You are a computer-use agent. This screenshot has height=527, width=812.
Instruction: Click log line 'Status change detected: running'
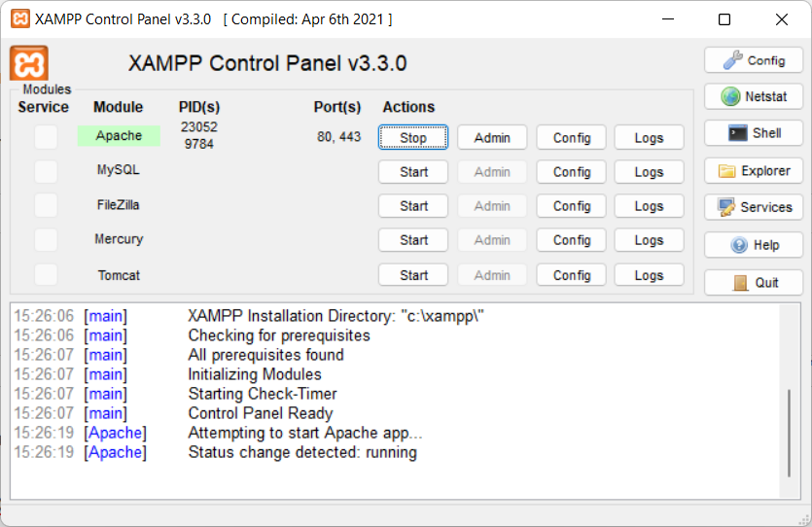pos(301,452)
